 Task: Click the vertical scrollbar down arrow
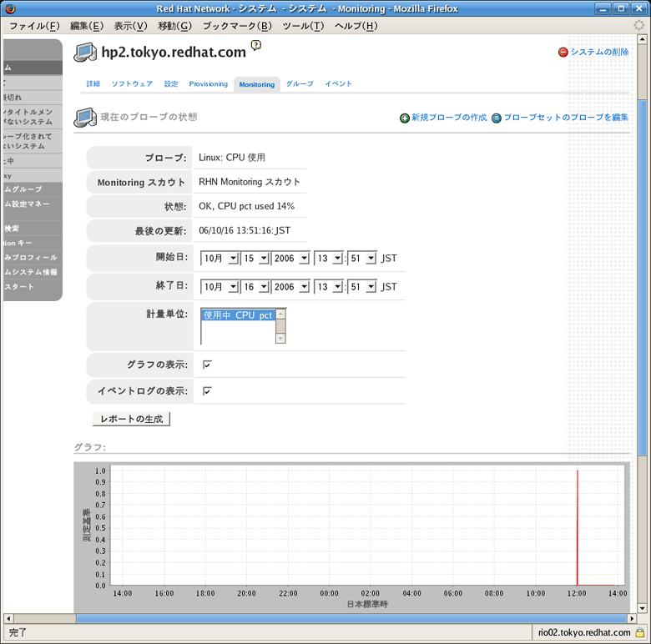(642, 608)
